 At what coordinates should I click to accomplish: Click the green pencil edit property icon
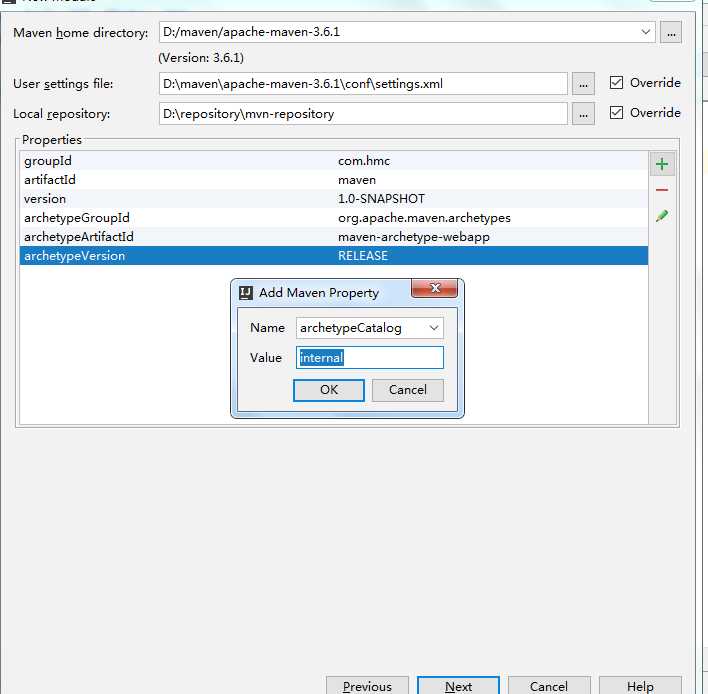point(662,216)
